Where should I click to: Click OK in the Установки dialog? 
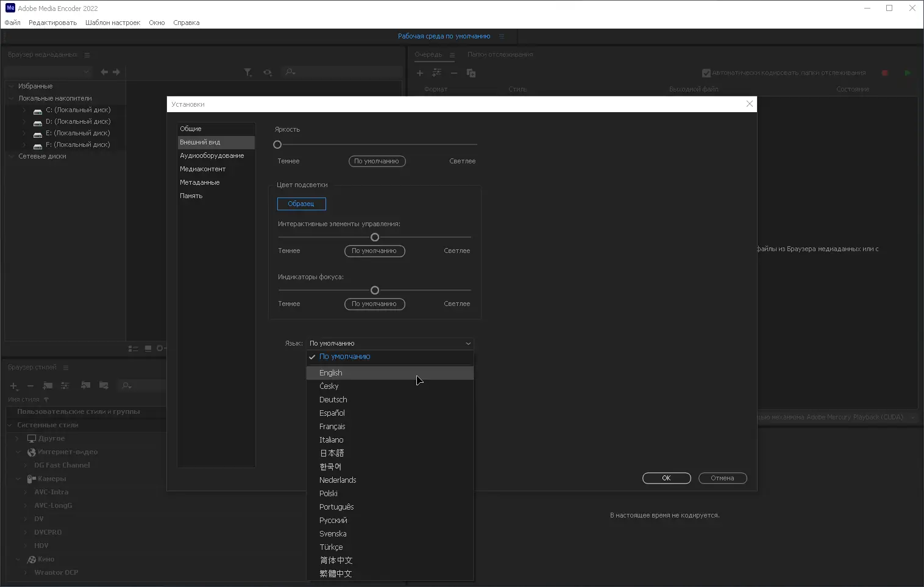666,478
